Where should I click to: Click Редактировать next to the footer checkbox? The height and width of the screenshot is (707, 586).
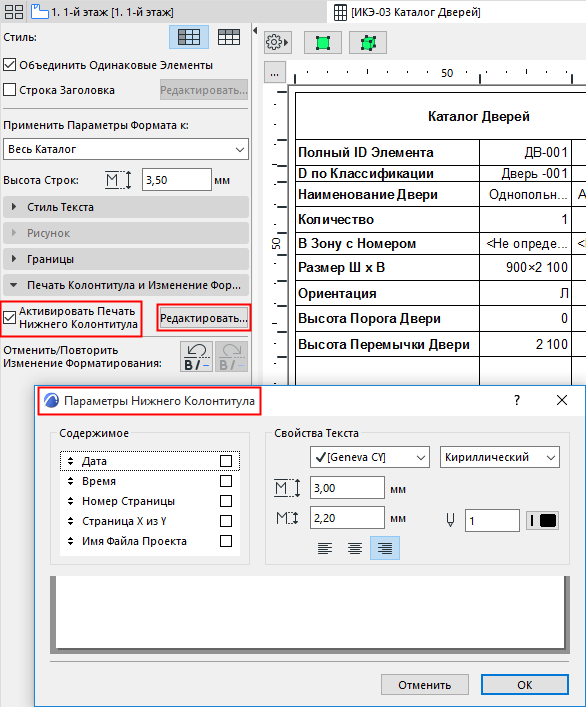(x=203, y=318)
